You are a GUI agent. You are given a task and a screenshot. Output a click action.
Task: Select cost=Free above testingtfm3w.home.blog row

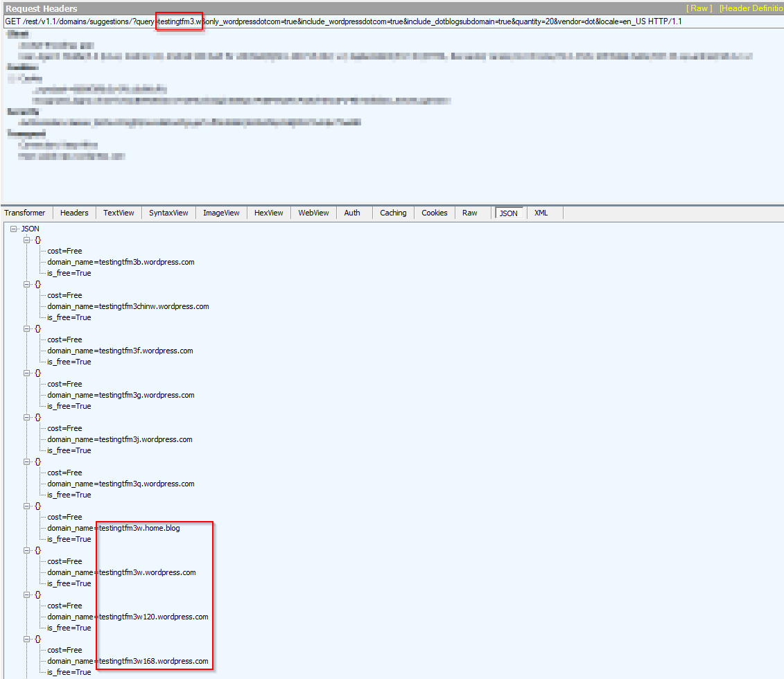pos(64,517)
